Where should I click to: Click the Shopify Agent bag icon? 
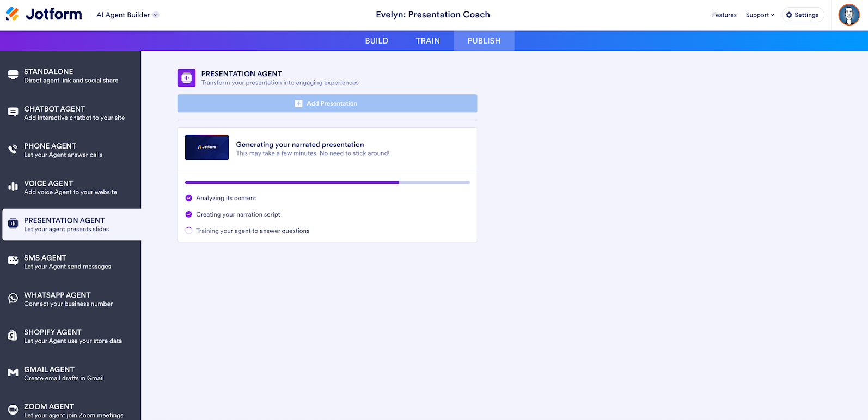tap(13, 336)
